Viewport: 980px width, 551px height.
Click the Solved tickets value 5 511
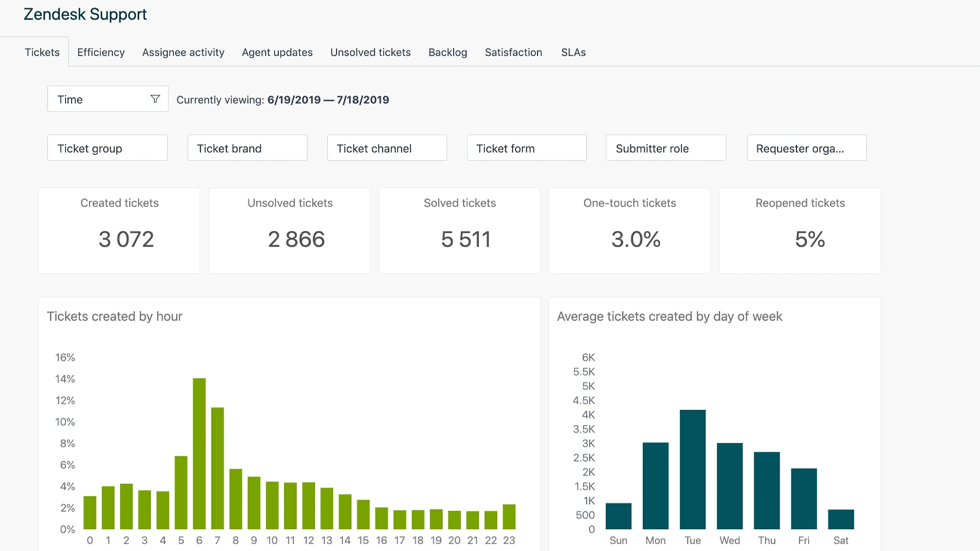coord(466,239)
